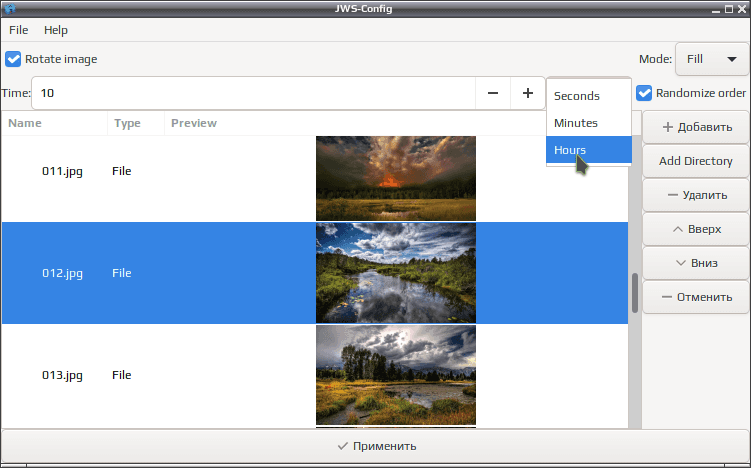Toggle the Rotate image checkbox
Viewport: 751px width, 468px height.
point(13,59)
